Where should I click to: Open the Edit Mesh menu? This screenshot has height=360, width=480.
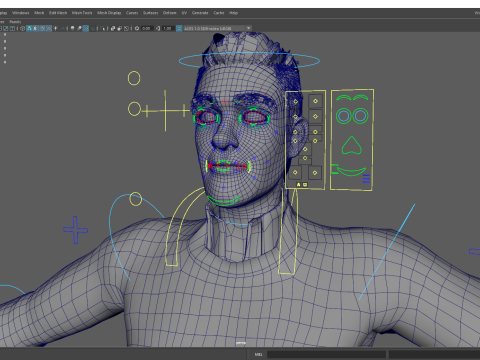(58, 13)
